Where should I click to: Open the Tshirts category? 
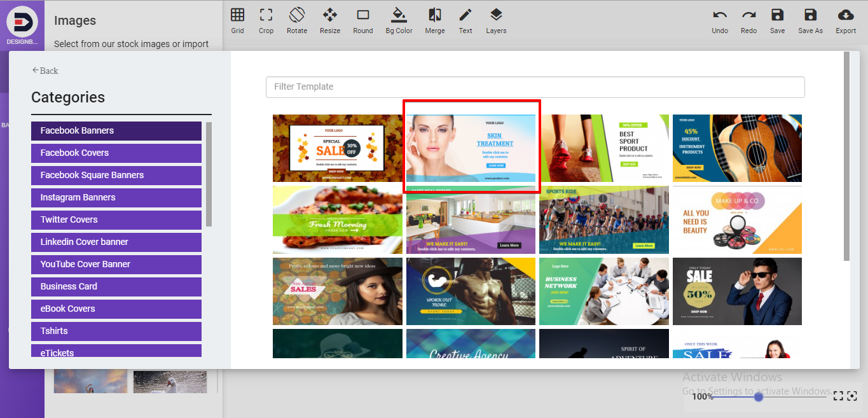[116, 331]
